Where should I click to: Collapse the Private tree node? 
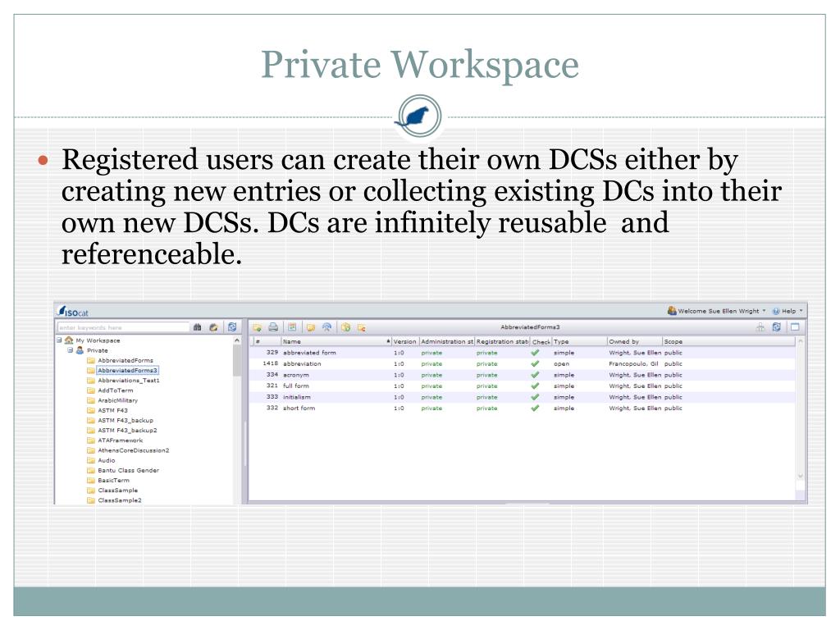click(x=71, y=350)
